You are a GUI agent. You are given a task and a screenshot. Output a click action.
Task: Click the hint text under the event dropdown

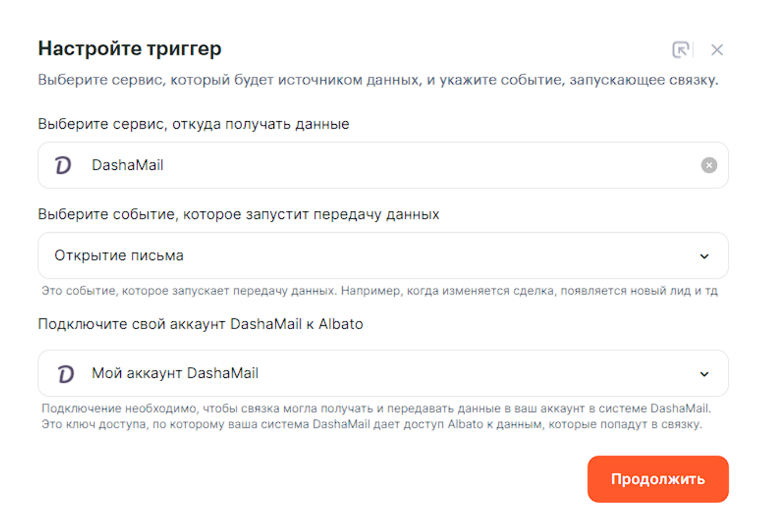pyautogui.click(x=379, y=291)
